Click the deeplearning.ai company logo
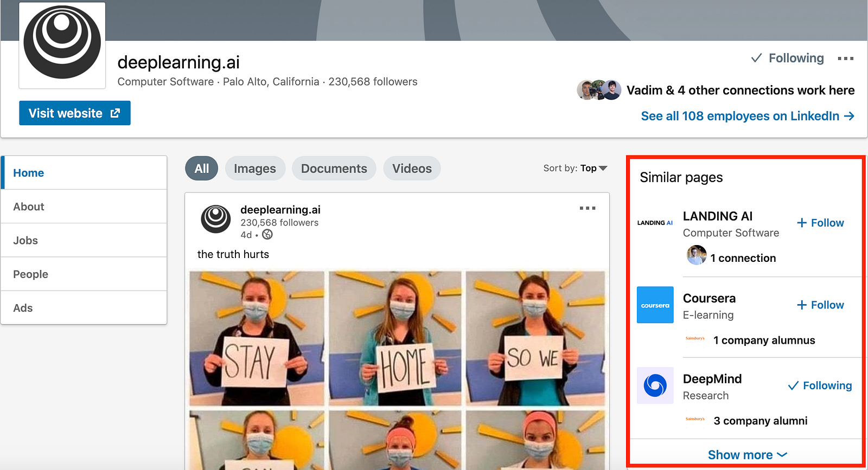The height and width of the screenshot is (470, 868). click(62, 44)
